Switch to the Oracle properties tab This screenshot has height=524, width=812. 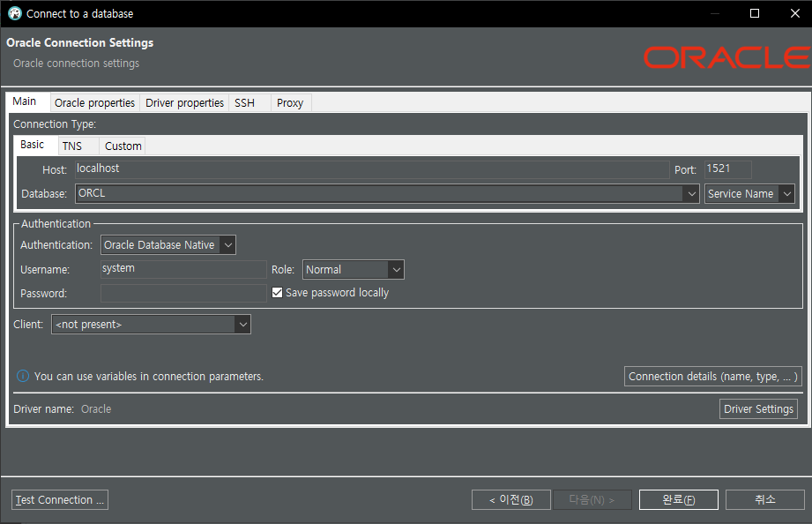(x=94, y=102)
